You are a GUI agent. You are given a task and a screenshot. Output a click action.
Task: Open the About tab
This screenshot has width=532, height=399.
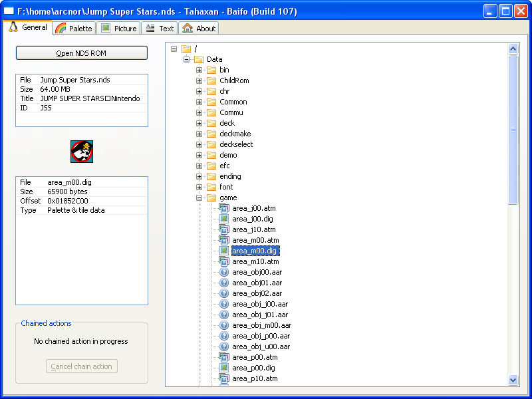198,28
